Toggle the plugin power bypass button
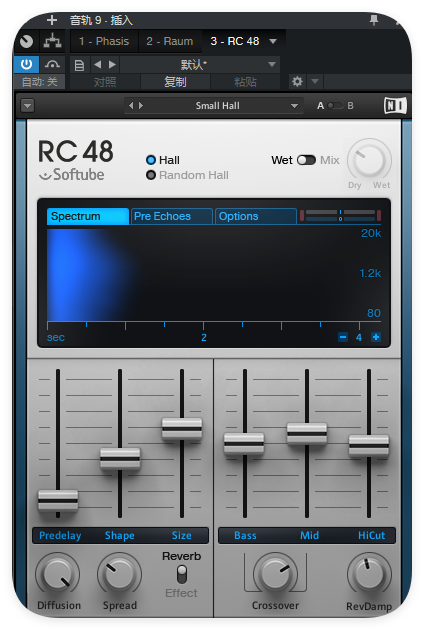Image resolution: width=424 pixels, height=630 pixels. [x=27, y=64]
